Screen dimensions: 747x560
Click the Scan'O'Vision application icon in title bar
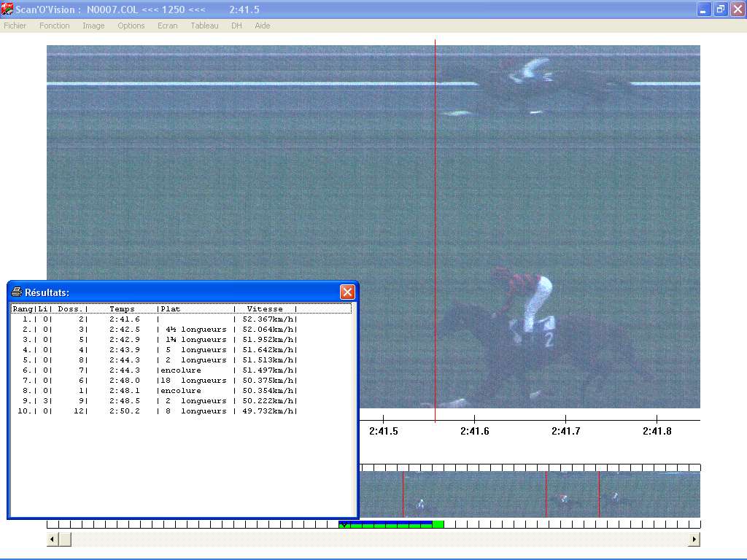[x=7, y=9]
